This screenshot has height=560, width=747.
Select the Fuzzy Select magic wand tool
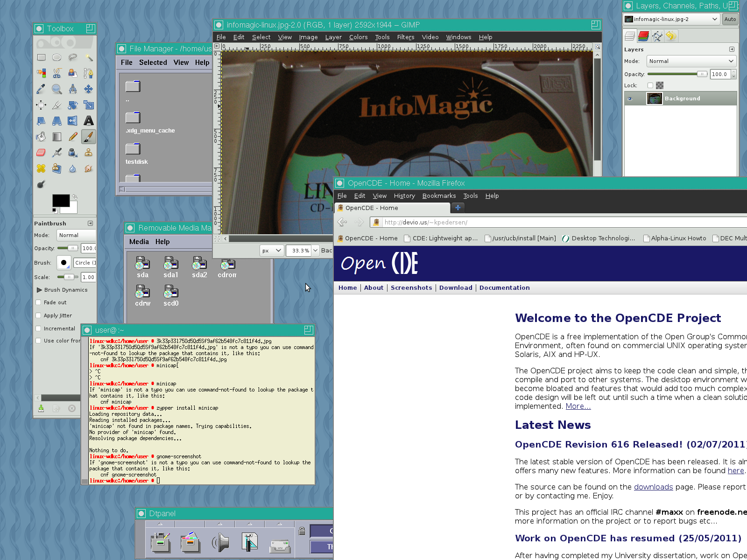88,57
